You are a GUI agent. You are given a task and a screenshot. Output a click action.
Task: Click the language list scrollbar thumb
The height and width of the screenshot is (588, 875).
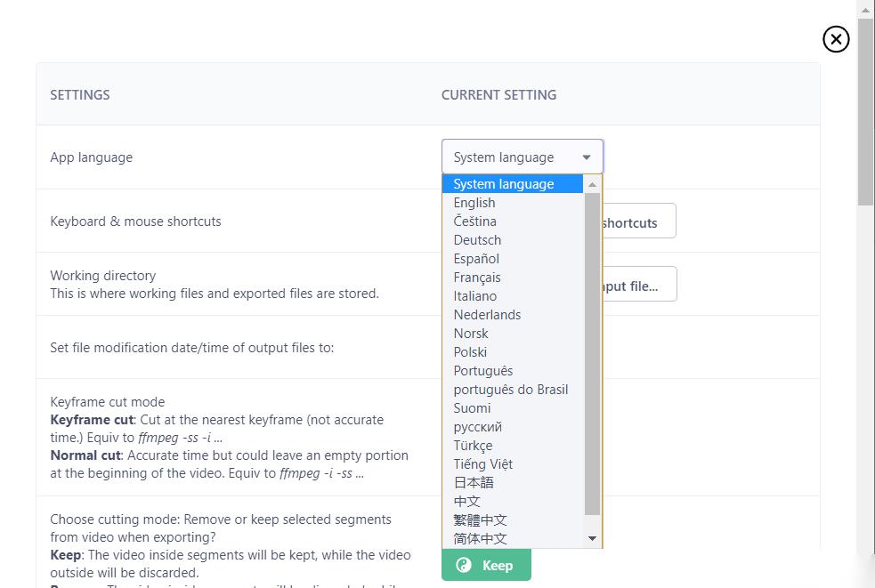(592, 354)
